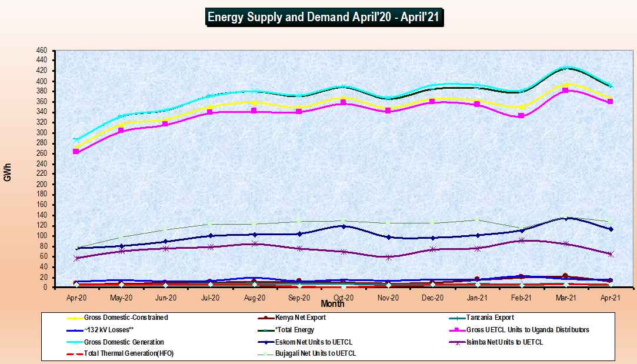This screenshot has width=637, height=364.
Task: Click the magenta data point at Feb-21
Action: click(521, 116)
